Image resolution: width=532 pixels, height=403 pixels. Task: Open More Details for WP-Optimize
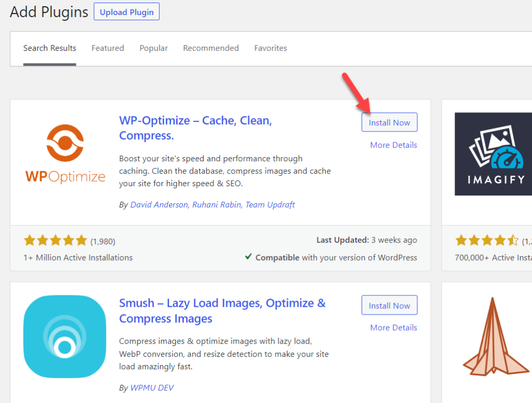pyautogui.click(x=394, y=145)
